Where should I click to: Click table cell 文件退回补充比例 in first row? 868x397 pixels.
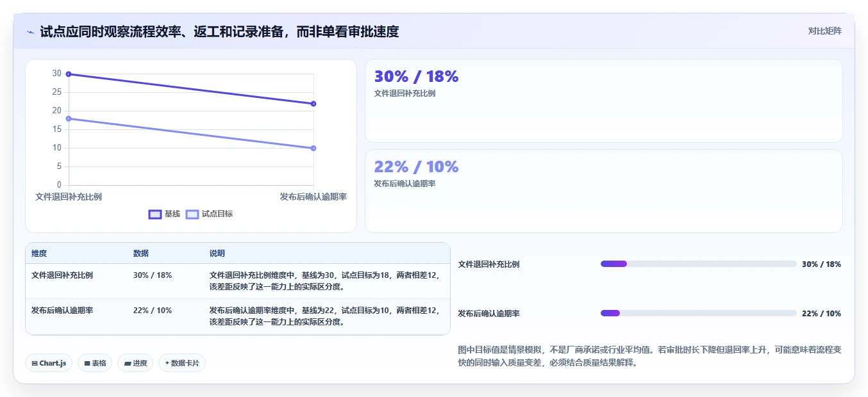62,275
